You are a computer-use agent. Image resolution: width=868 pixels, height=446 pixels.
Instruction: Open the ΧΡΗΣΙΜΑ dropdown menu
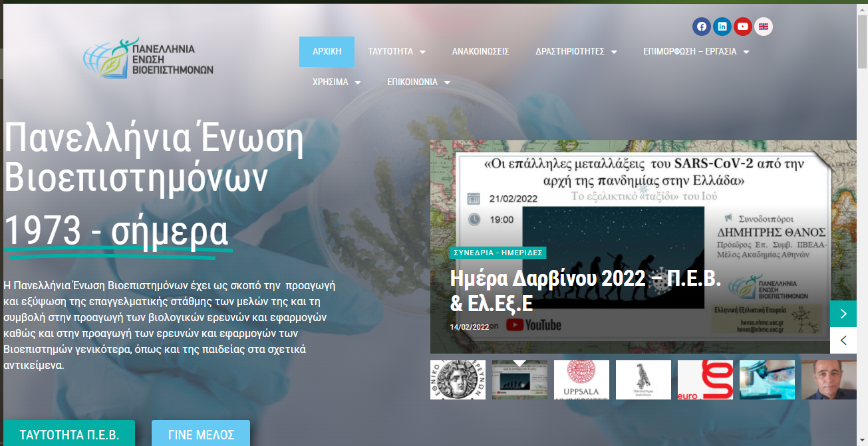click(337, 82)
